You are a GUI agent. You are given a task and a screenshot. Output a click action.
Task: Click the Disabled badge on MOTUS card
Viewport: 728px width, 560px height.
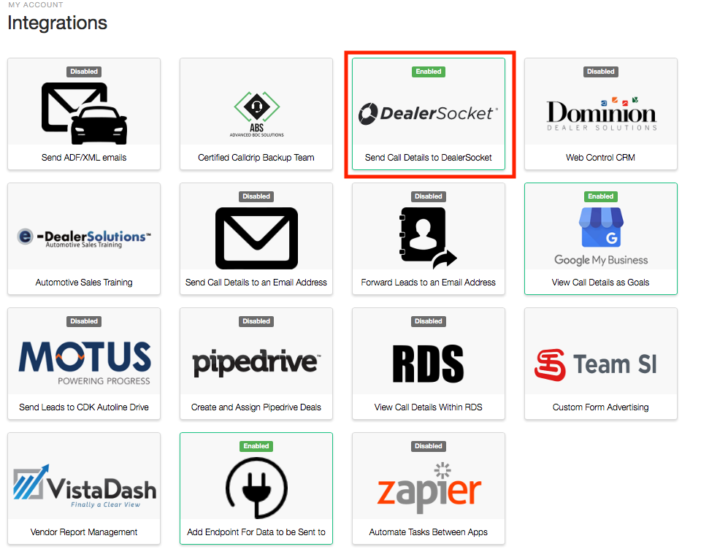(x=84, y=321)
